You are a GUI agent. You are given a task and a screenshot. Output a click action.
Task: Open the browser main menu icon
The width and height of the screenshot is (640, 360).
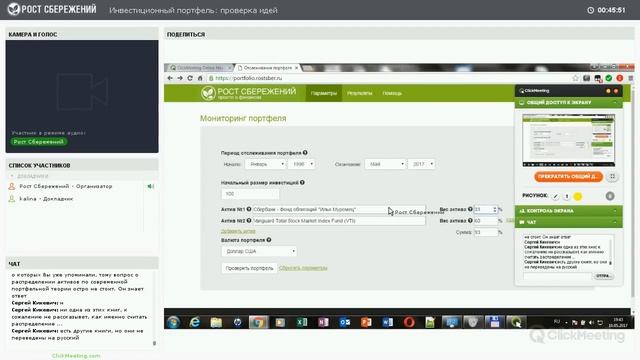(x=631, y=78)
